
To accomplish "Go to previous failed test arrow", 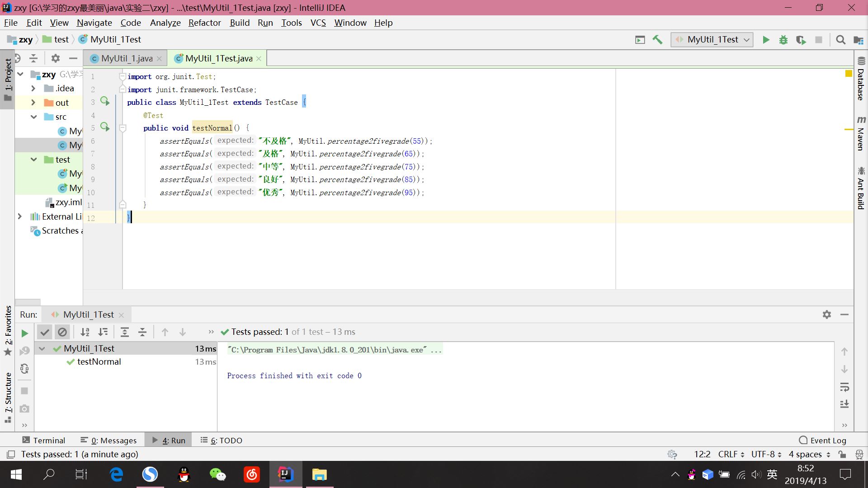I will click(165, 332).
